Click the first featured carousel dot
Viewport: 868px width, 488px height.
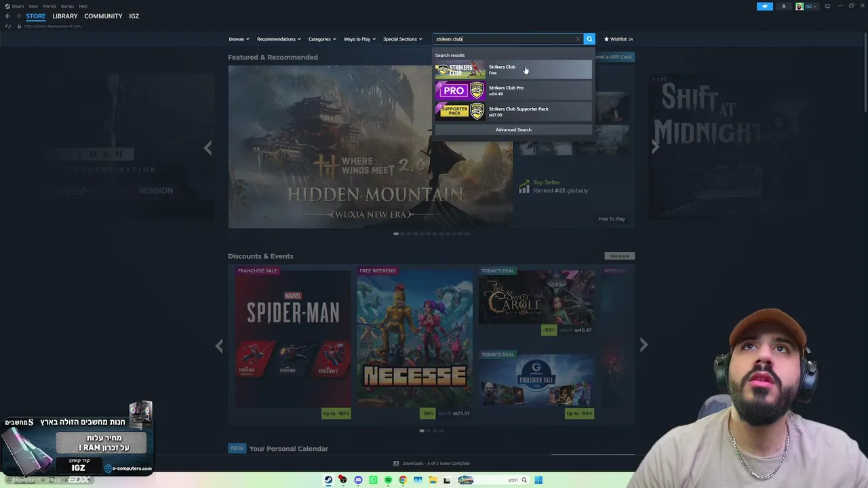[396, 234]
